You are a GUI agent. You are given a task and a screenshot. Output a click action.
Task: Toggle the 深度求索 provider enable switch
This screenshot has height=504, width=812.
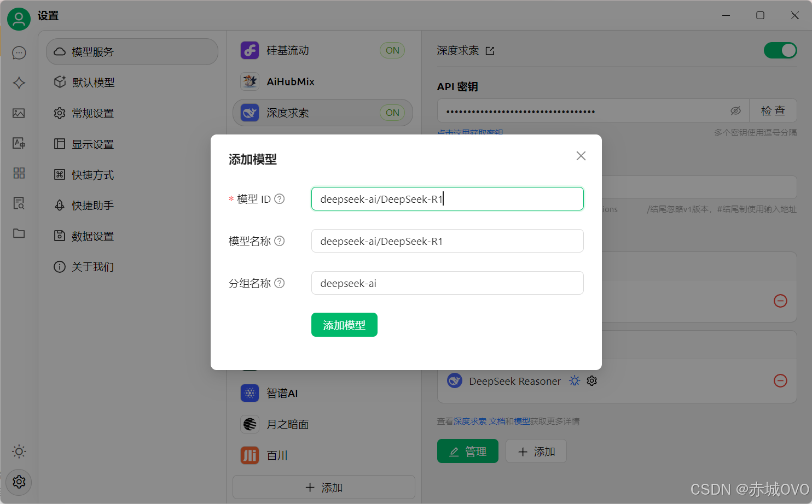[x=780, y=50]
